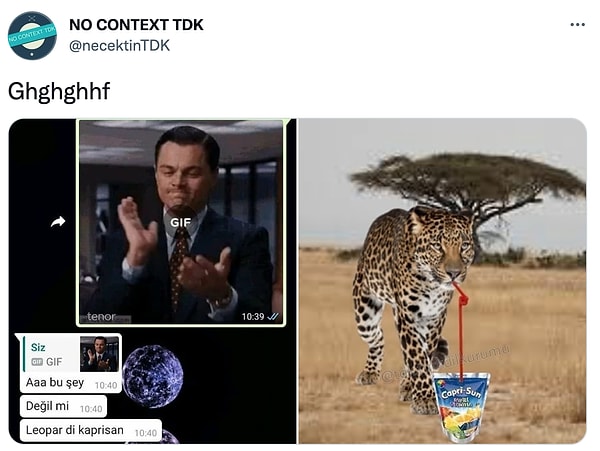This screenshot has width=600, height=451.
Task: Open the @necektinTDK handle link
Action: [x=119, y=46]
